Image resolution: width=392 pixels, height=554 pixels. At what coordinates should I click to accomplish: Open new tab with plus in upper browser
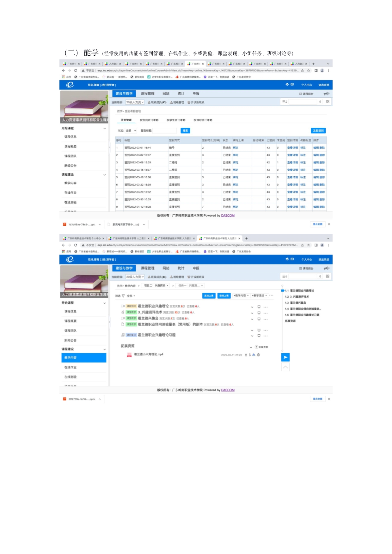(313, 64)
